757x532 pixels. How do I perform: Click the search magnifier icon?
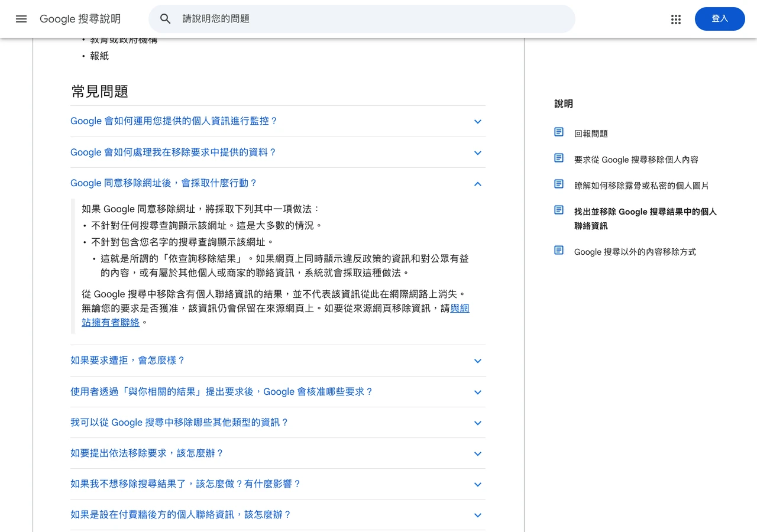166,19
